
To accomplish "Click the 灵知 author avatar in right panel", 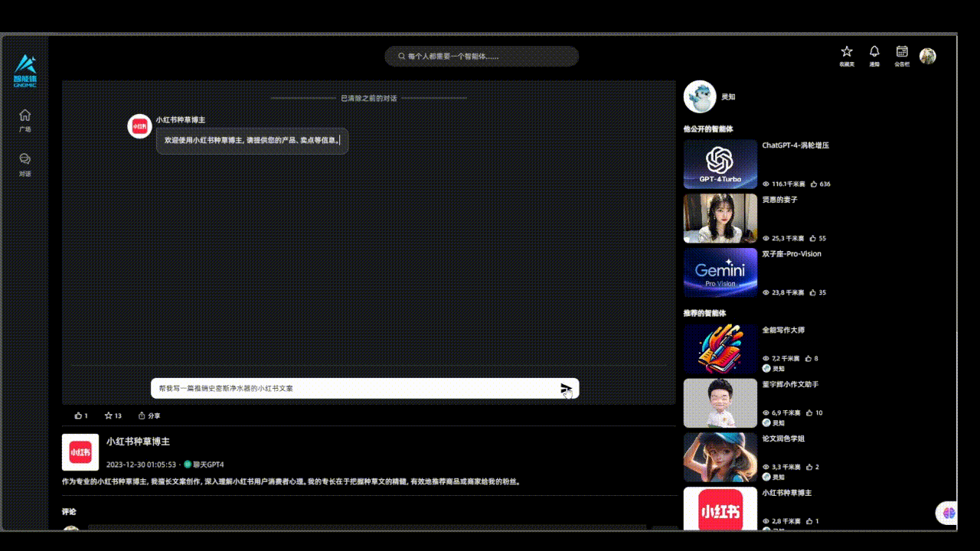I will pos(700,96).
